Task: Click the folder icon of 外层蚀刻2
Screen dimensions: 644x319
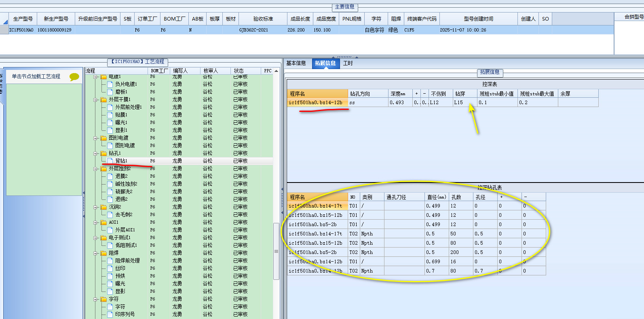Action: click(x=104, y=169)
